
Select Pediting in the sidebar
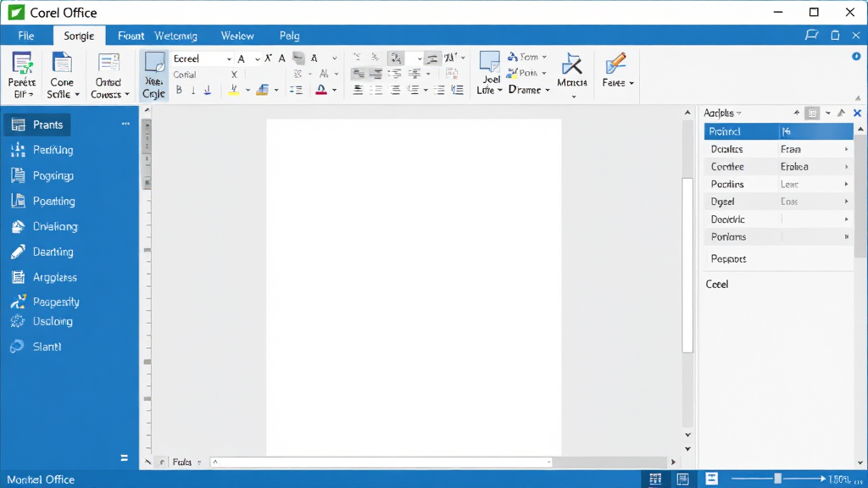click(42, 150)
